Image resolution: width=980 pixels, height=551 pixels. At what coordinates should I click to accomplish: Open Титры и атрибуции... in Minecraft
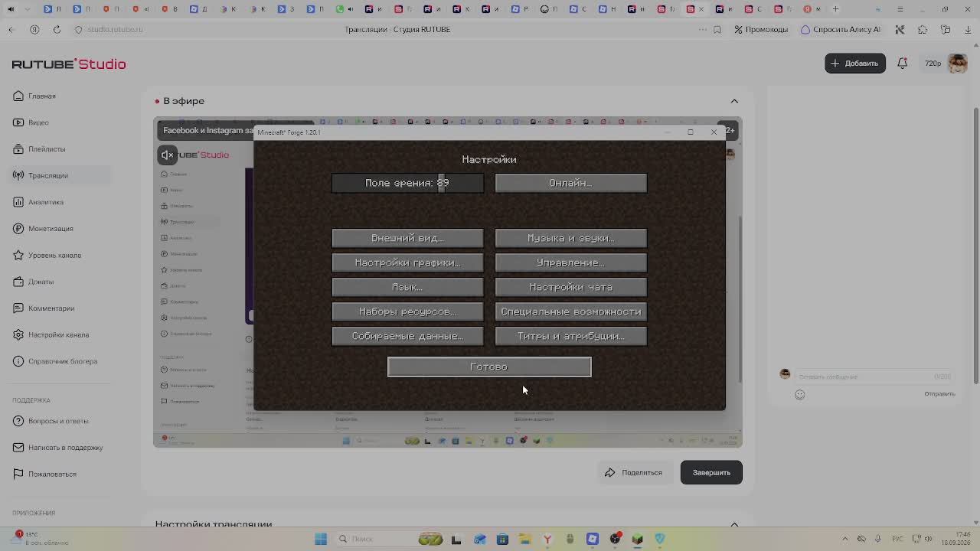[571, 336]
